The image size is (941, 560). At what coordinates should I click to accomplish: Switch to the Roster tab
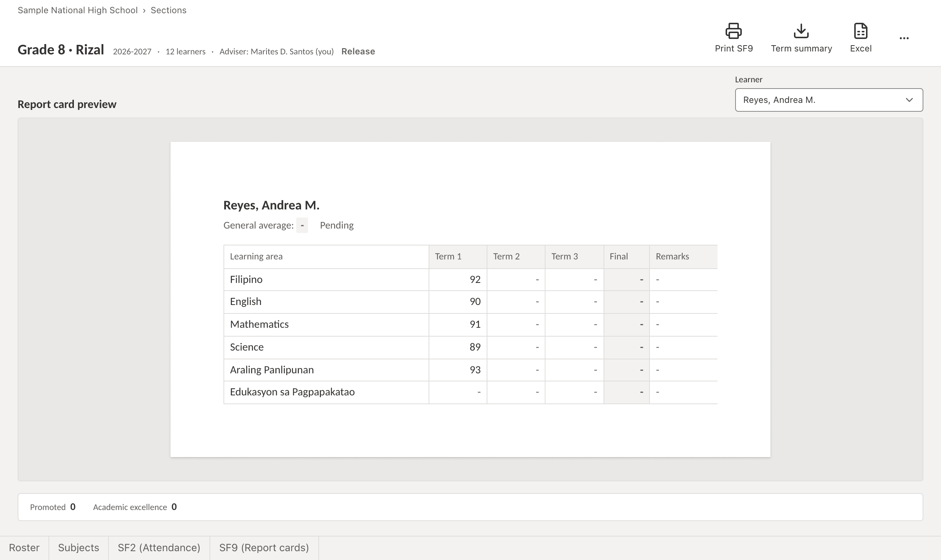point(24,548)
